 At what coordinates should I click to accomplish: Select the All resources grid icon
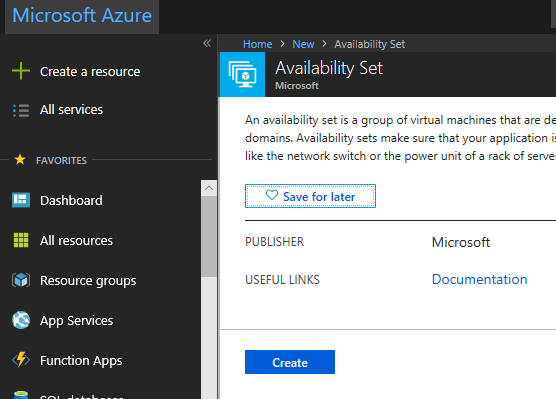[x=21, y=240]
